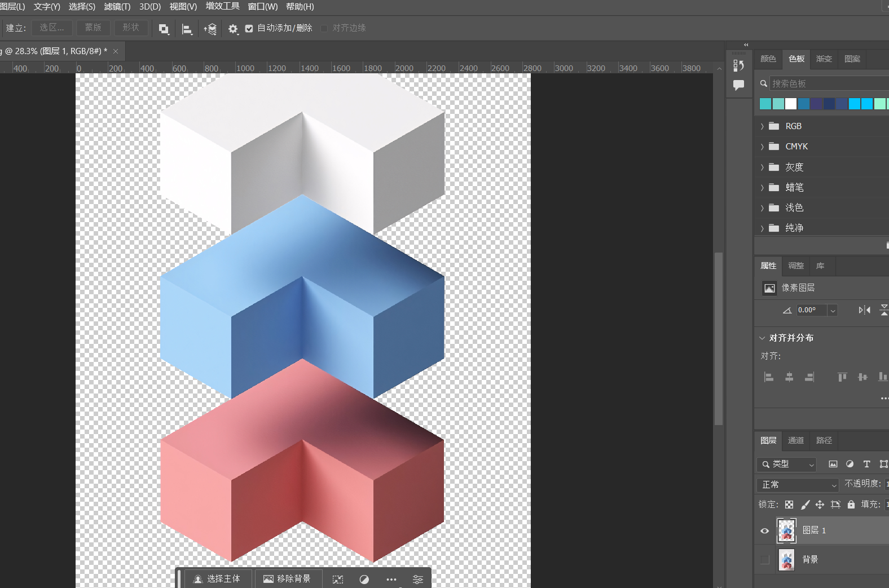Click the 选择主体 button
This screenshot has height=588, width=889.
217,579
